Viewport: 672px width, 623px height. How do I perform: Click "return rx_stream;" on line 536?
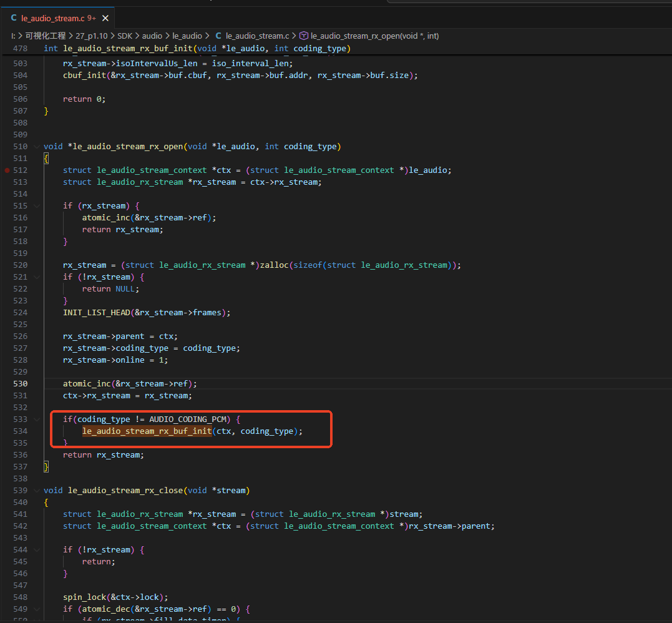pos(104,455)
